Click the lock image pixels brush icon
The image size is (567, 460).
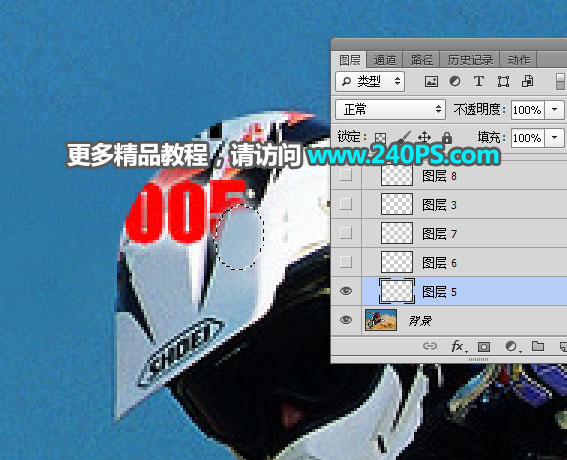(x=405, y=137)
